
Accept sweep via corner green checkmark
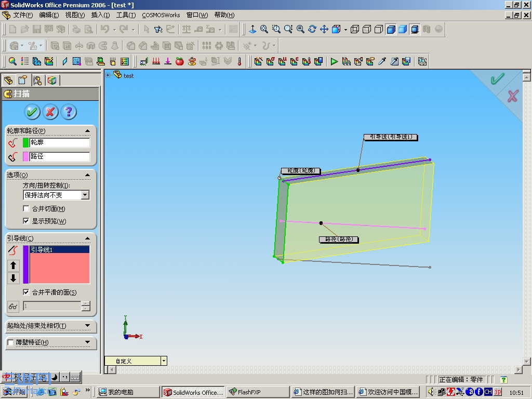[497, 79]
